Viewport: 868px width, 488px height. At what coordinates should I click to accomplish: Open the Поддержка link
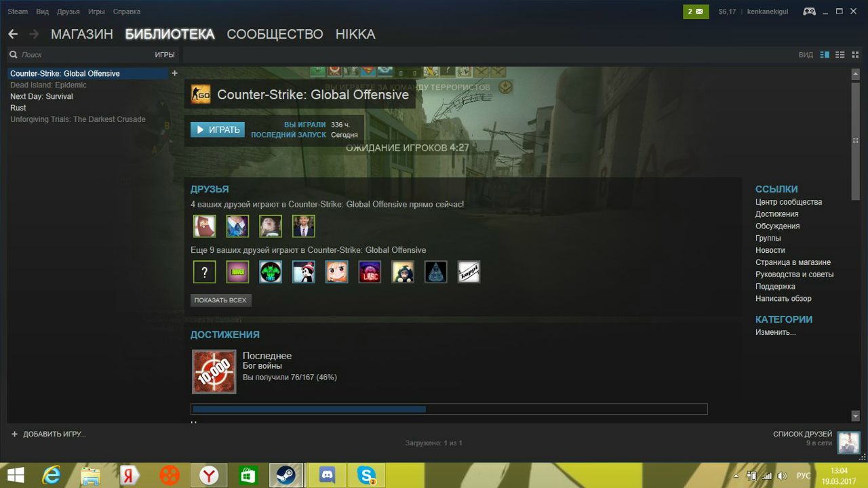click(x=776, y=287)
